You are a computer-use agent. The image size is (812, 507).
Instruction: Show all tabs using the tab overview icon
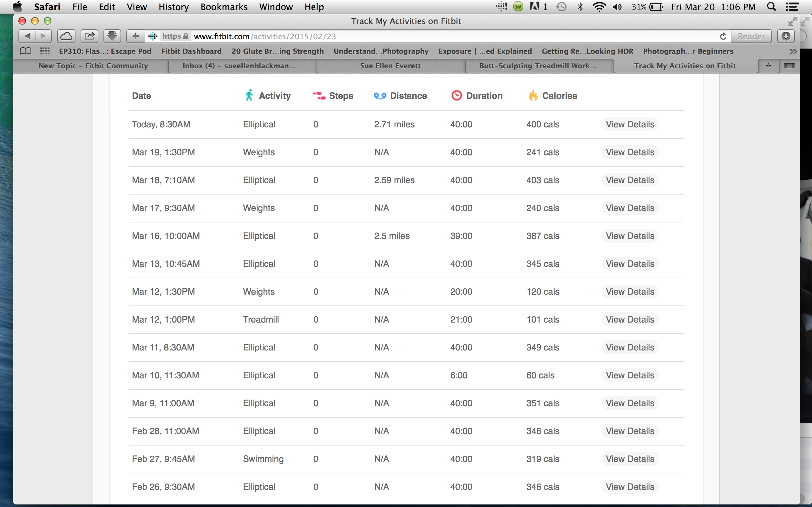[789, 66]
